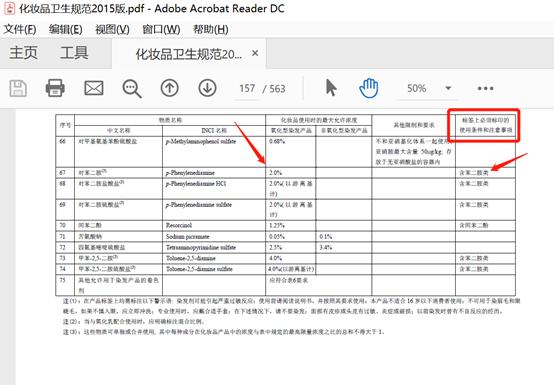
Task: Open the 视图(V) menu
Action: 112,29
